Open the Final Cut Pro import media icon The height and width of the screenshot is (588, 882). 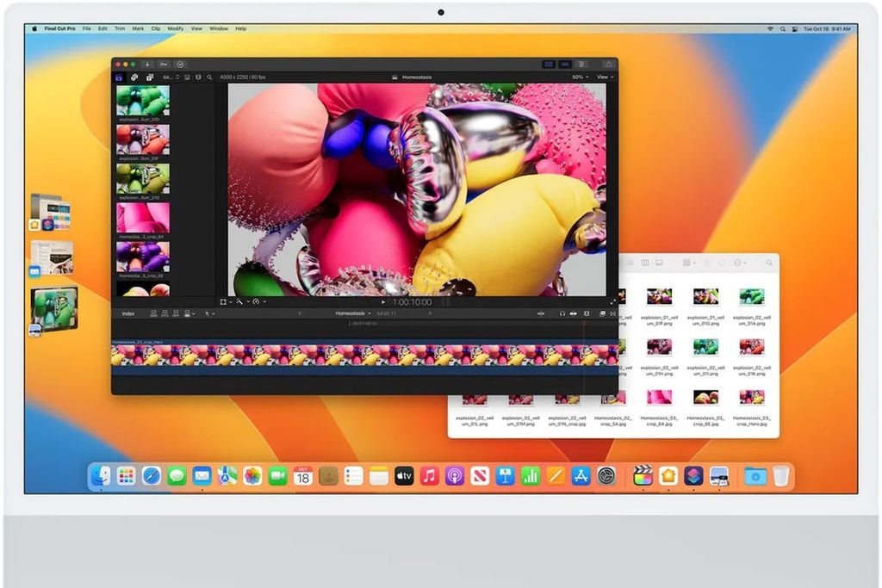coord(147,65)
